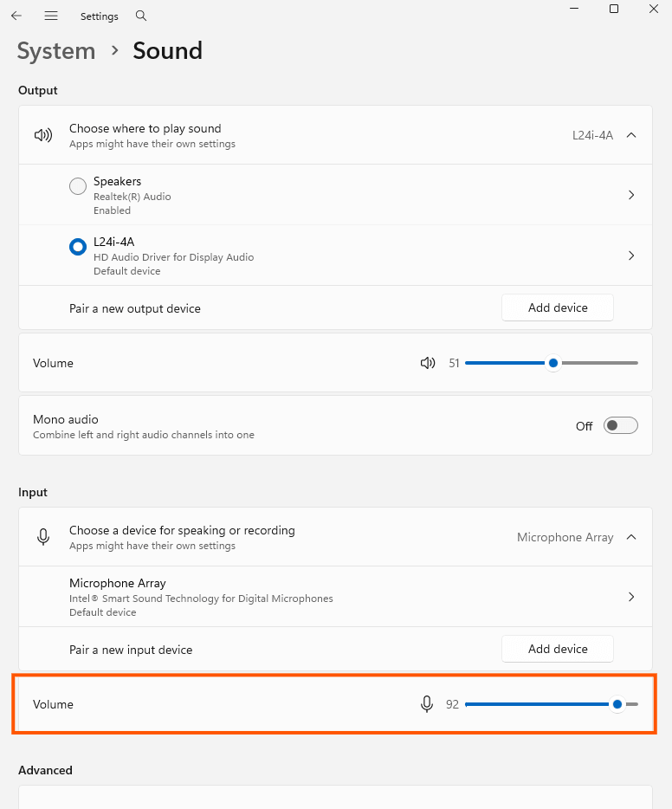Click the microphone icon for speaking or recording
This screenshot has height=809, width=672.
click(42, 536)
